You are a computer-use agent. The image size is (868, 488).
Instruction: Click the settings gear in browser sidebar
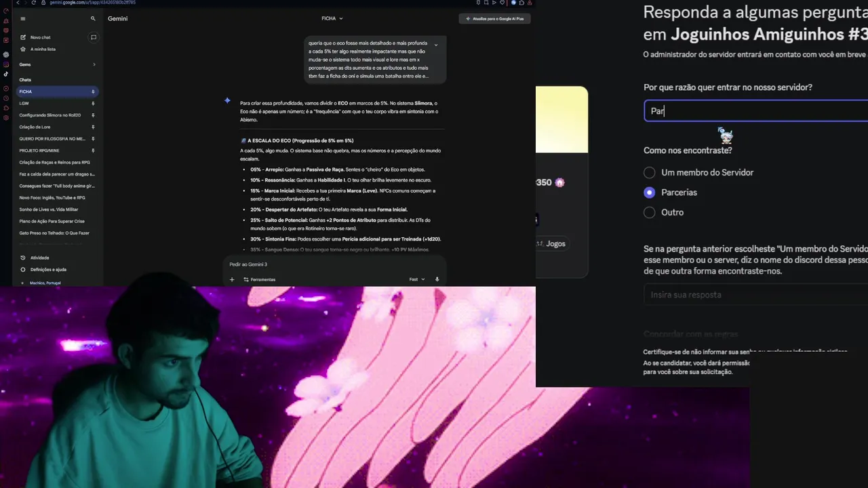(6, 117)
